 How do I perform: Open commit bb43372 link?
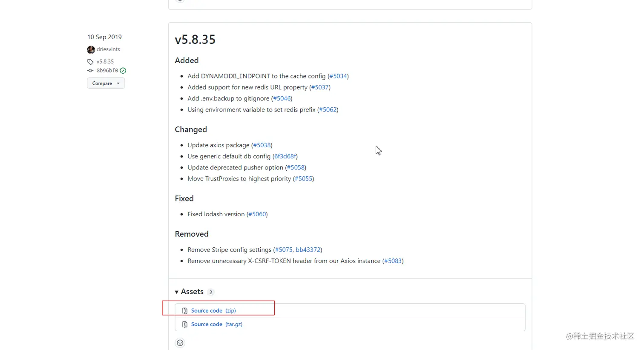point(308,250)
